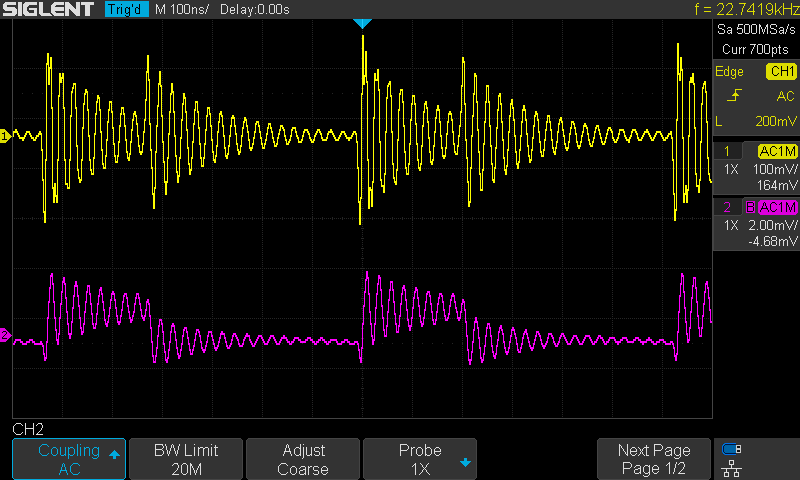Click channel 1 scale 100mV/ text
Viewport: 800px width, 480px height.
pos(775,169)
